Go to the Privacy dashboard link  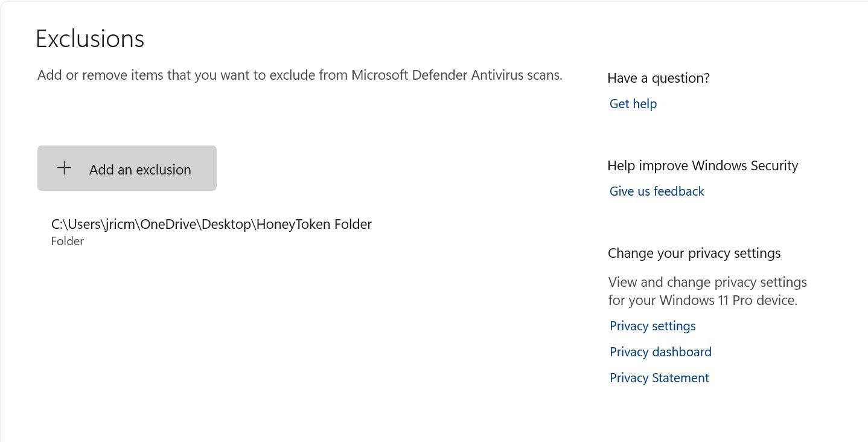point(660,352)
